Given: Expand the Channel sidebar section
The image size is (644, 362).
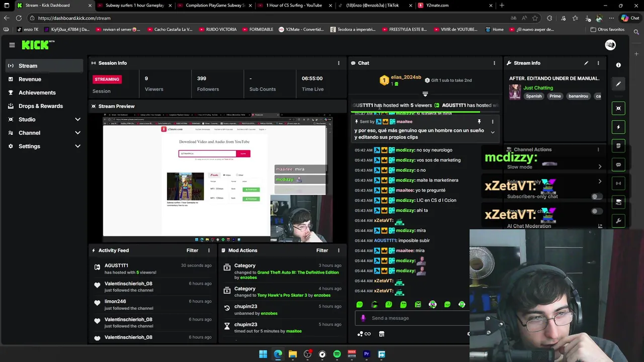Looking at the screenshot, I should point(77,133).
